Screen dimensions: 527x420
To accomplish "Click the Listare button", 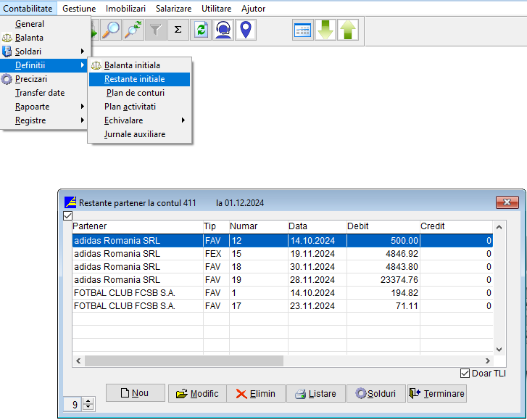I will pos(315,393).
